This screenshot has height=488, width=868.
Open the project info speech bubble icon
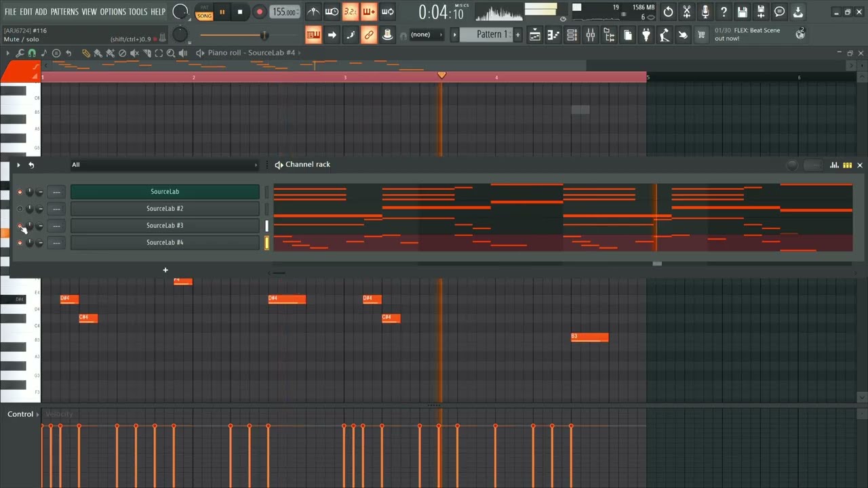coord(779,12)
